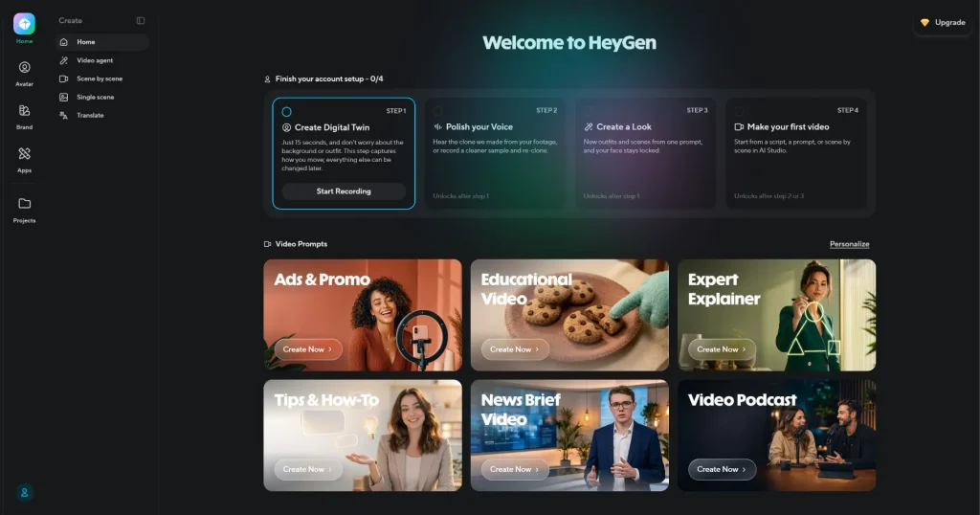Open the Avatar section in left rail
The height and width of the screenshot is (515, 980).
coord(24,74)
